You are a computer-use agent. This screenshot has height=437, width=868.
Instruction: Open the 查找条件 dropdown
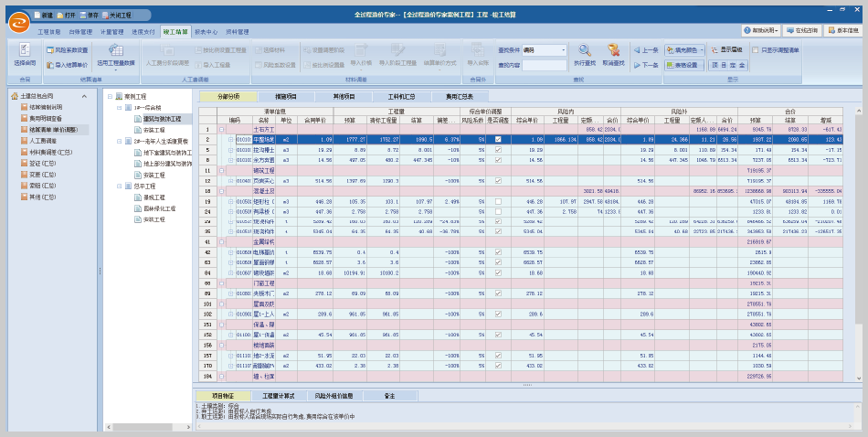(562, 50)
